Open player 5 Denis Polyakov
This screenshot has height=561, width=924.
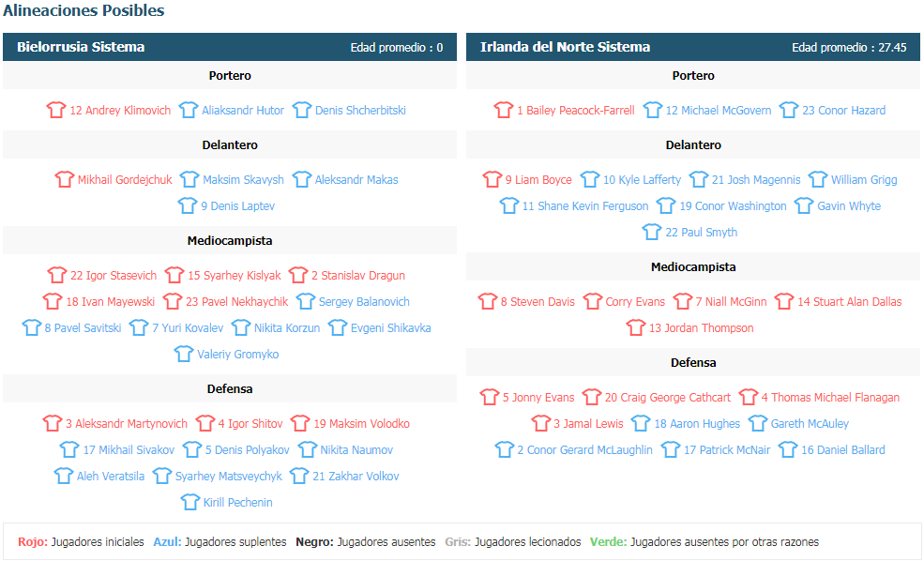248,449
